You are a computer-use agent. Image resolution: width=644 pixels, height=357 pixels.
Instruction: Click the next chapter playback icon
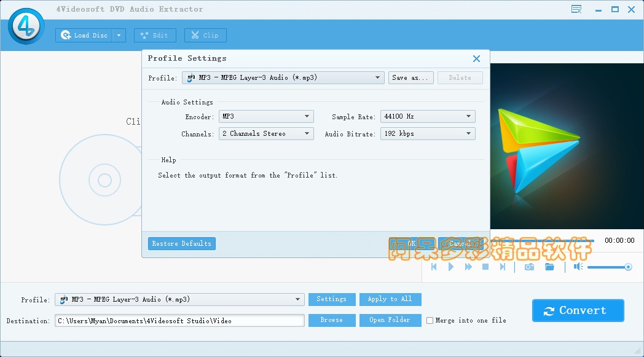coord(502,267)
